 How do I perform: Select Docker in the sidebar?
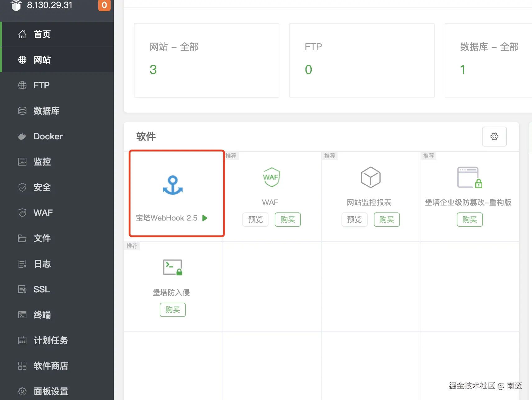point(57,136)
